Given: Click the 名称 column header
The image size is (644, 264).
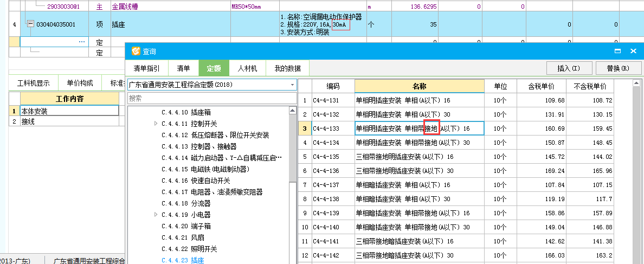Looking at the screenshot, I should pyautogui.click(x=420, y=87).
